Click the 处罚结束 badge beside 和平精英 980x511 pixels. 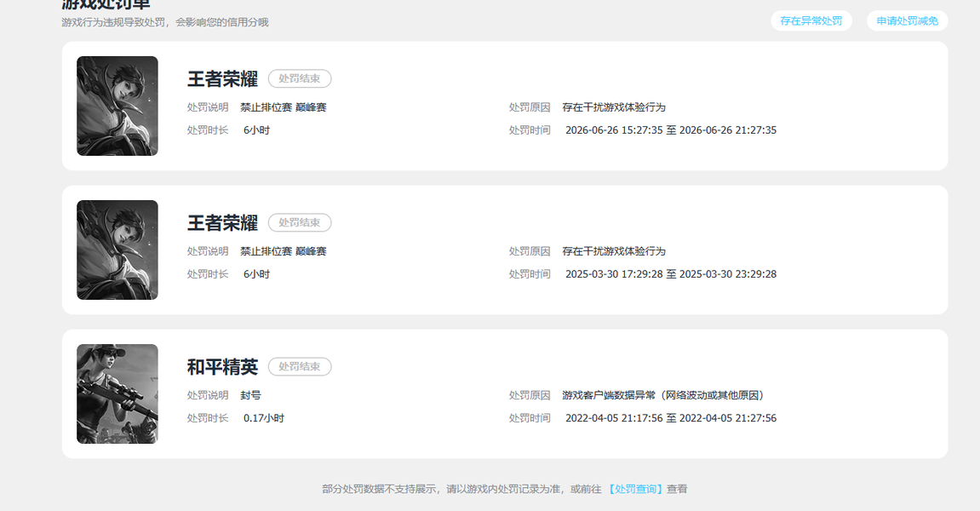pyautogui.click(x=300, y=366)
